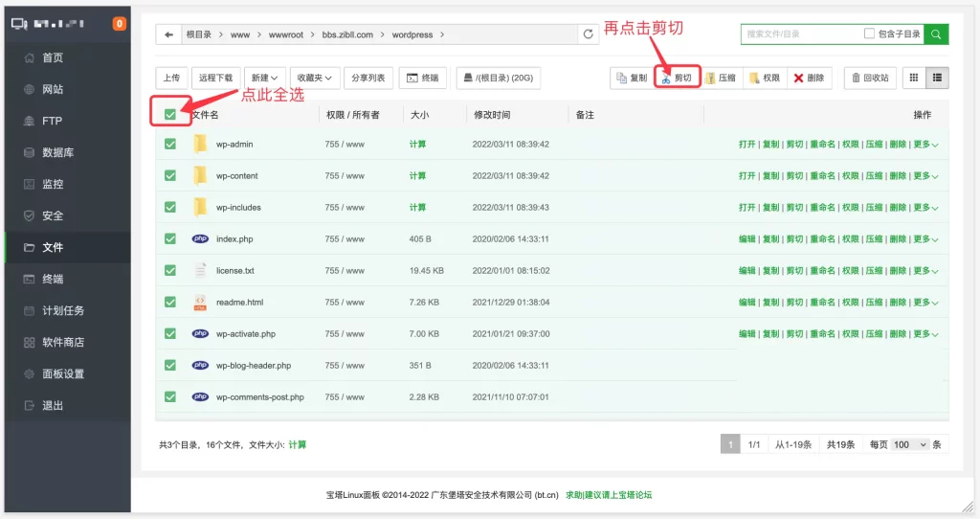This screenshot has width=980, height=519.
Task: Uncheck the wp-content row checkbox
Action: point(170,175)
